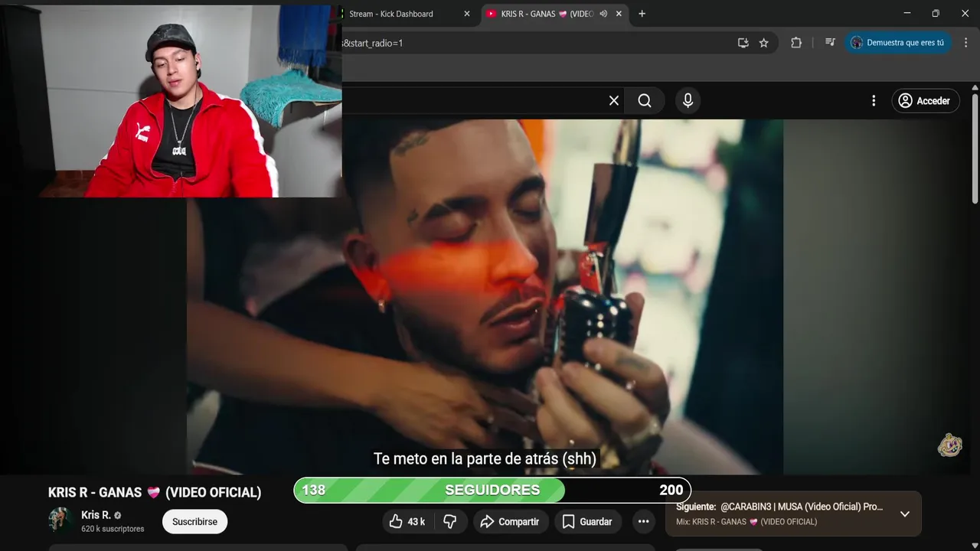Click the Suscribirse button
Image resolution: width=980 pixels, height=551 pixels.
tap(194, 521)
